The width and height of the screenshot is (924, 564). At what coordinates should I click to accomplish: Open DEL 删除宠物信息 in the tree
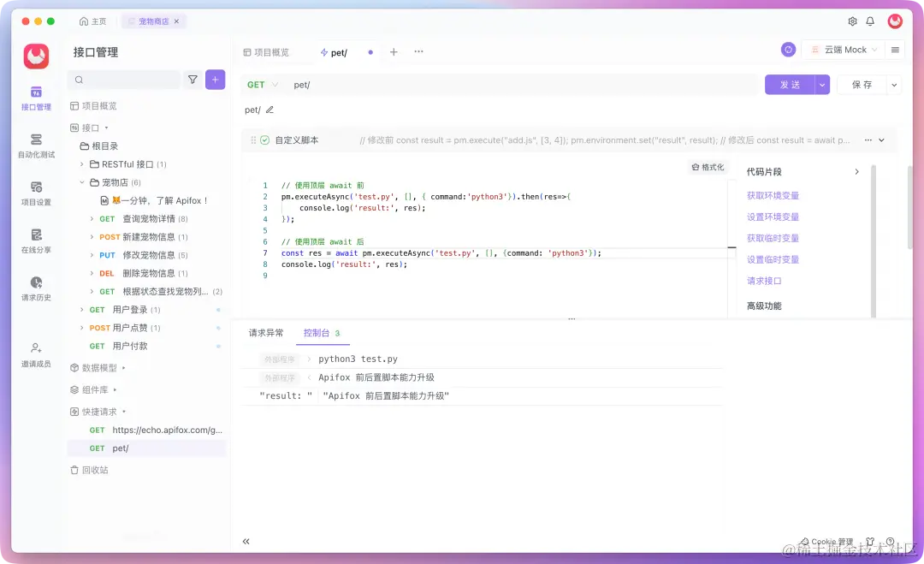coord(142,274)
